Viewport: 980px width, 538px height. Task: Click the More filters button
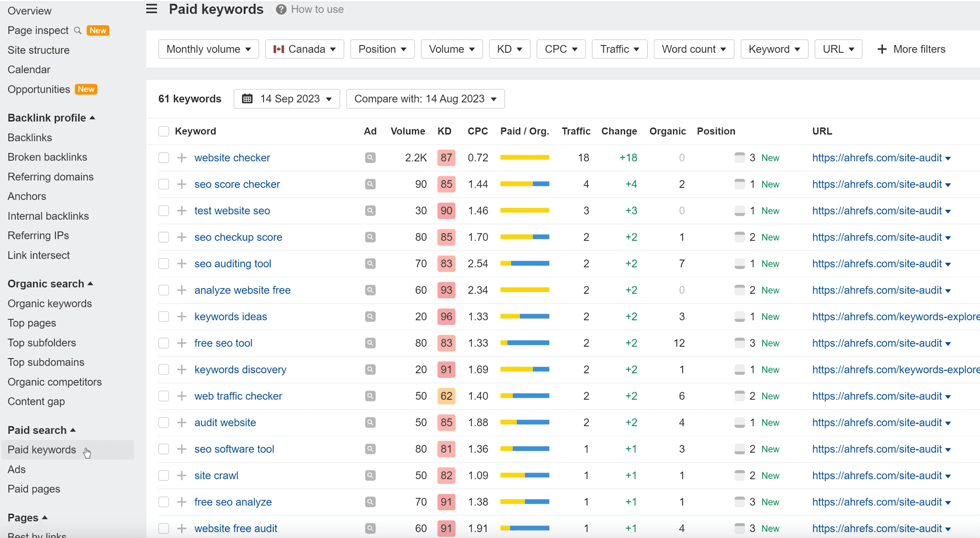point(911,49)
